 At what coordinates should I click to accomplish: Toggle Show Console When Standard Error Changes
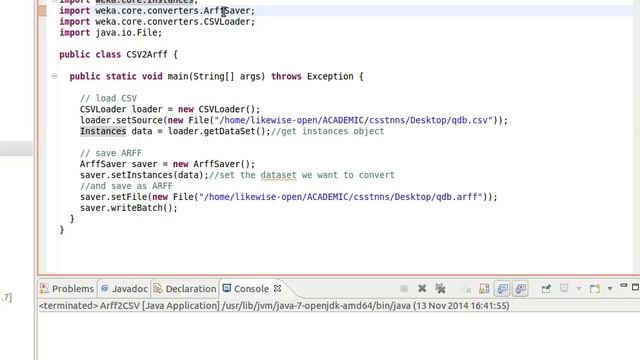(x=520, y=289)
